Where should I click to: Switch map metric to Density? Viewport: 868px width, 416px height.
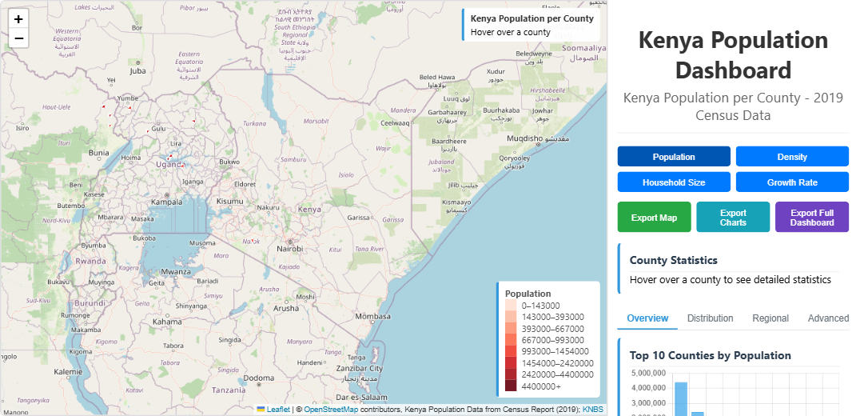791,157
